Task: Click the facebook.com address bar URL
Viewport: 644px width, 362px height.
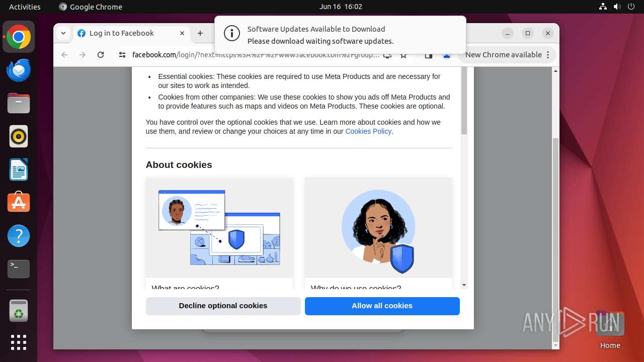Action: tap(256, 55)
